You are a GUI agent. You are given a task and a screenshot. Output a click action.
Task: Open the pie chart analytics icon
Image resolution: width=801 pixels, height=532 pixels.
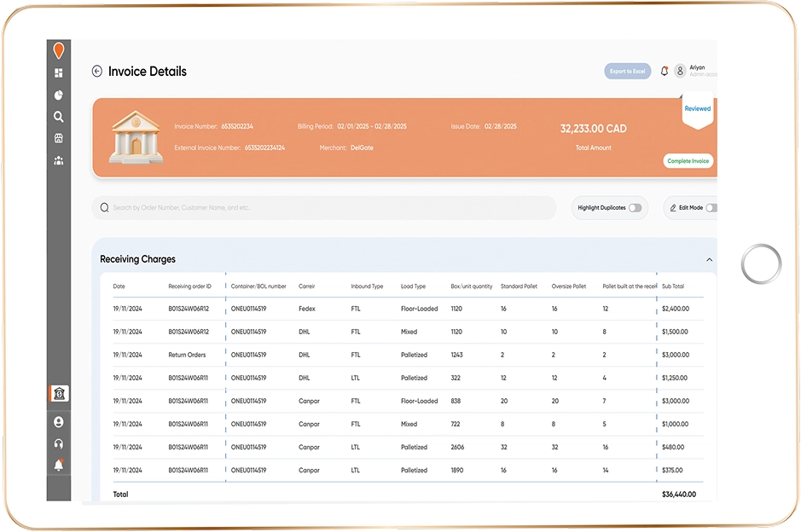[59, 95]
